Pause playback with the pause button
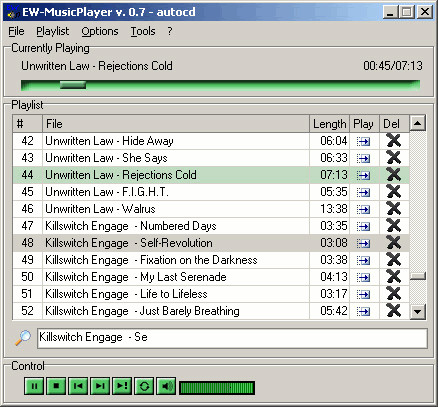The width and height of the screenshot is (438, 407). click(34, 386)
